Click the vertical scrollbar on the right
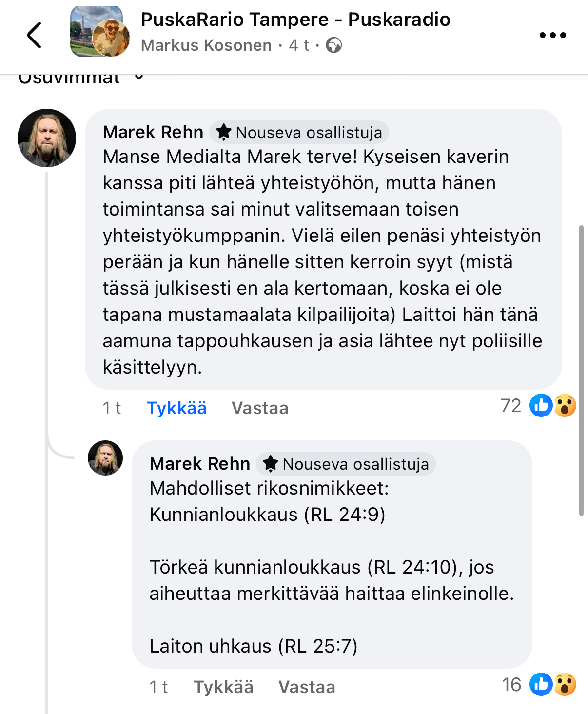Viewport: 588px width, 714px height. tap(581, 371)
